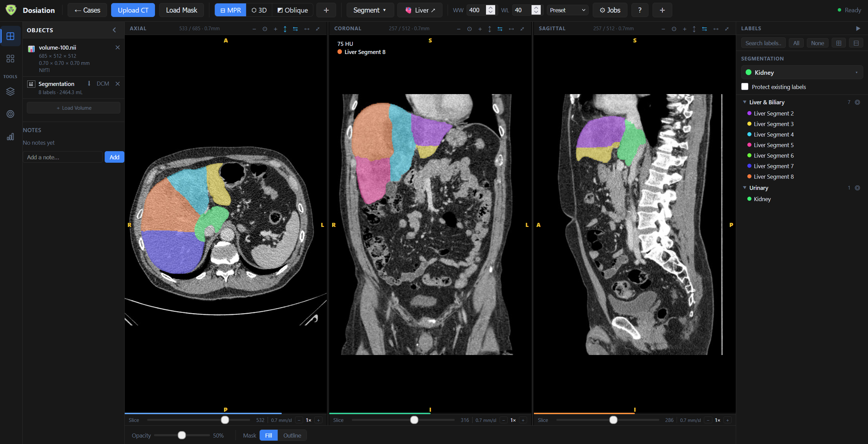This screenshot has width=868, height=444.
Task: Click the Load Mask button
Action: pyautogui.click(x=181, y=10)
